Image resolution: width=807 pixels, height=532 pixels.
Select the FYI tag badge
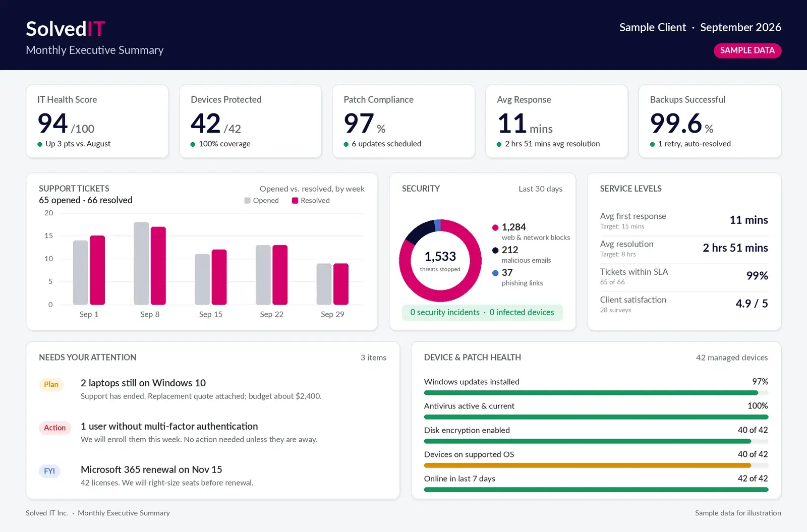tap(49, 471)
